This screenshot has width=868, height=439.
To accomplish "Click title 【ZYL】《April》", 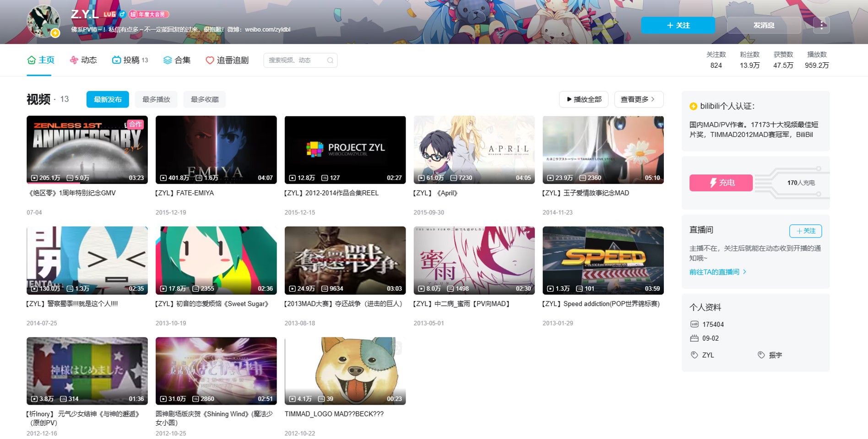I will coord(436,193).
